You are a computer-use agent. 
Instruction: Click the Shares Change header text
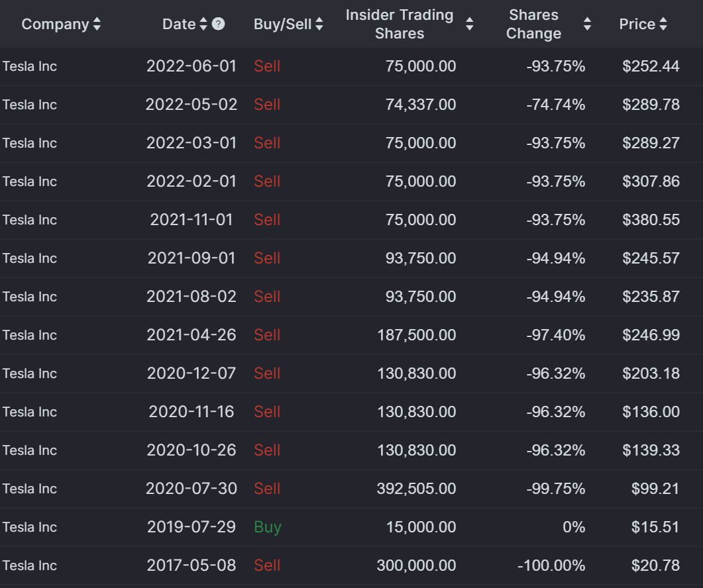(x=533, y=24)
